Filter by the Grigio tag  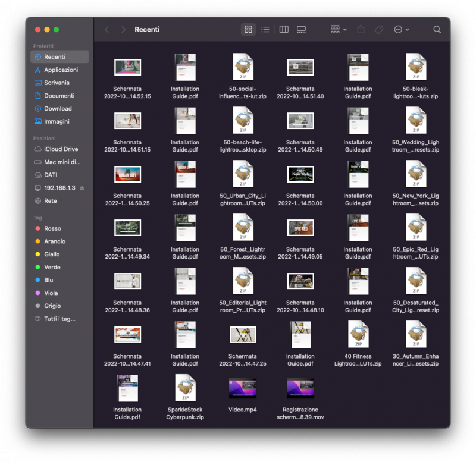(x=60, y=306)
